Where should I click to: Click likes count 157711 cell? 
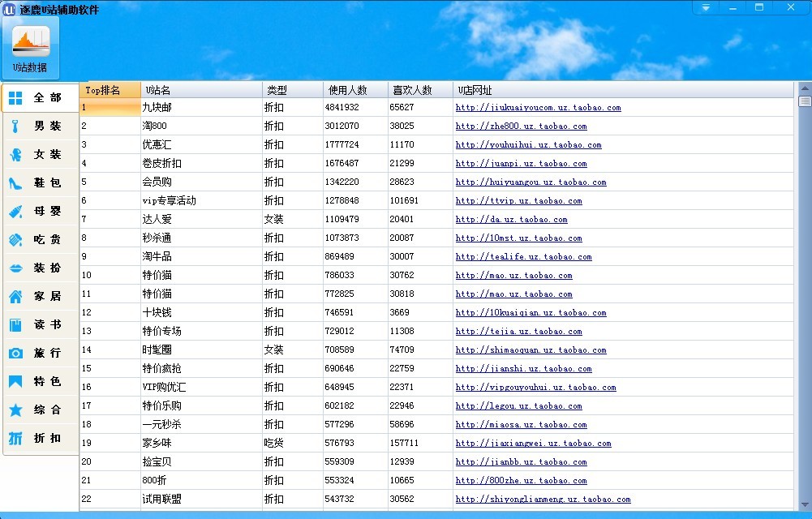[x=420, y=443]
